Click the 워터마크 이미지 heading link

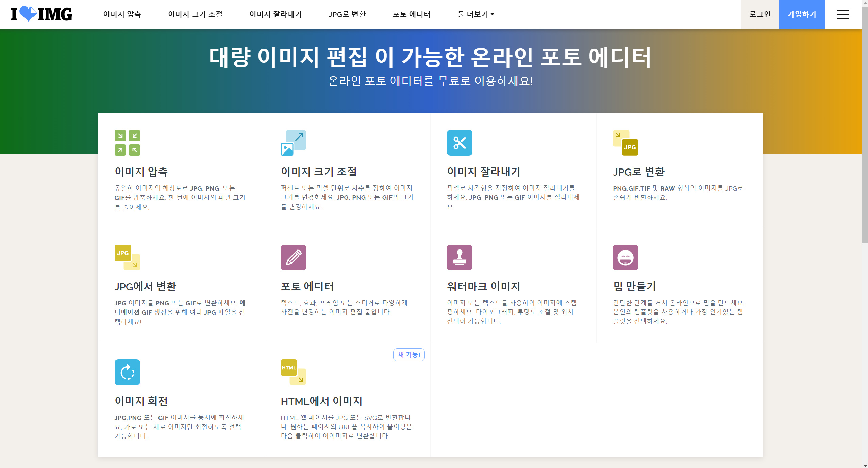(483, 286)
